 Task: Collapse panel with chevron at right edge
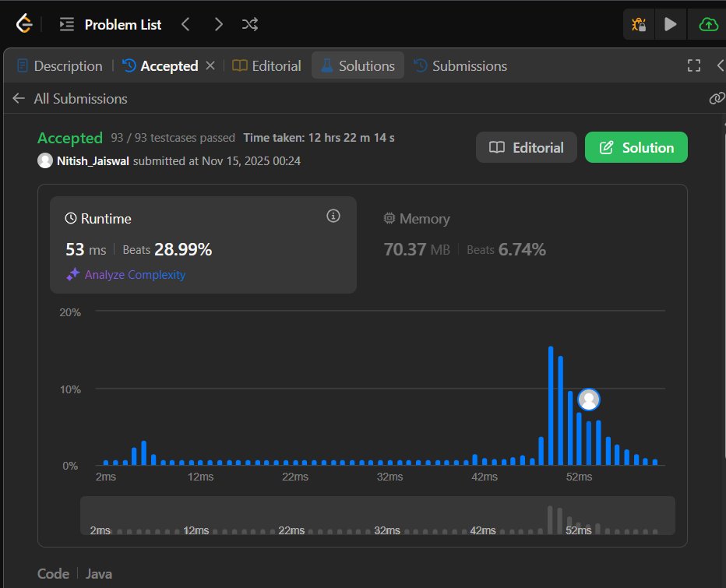(x=721, y=65)
